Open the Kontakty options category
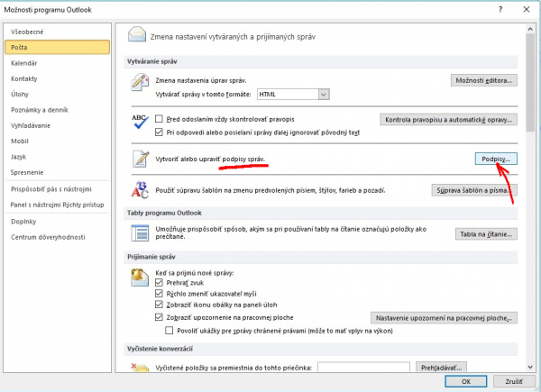Screen dimensions: 541x392 [58, 78]
